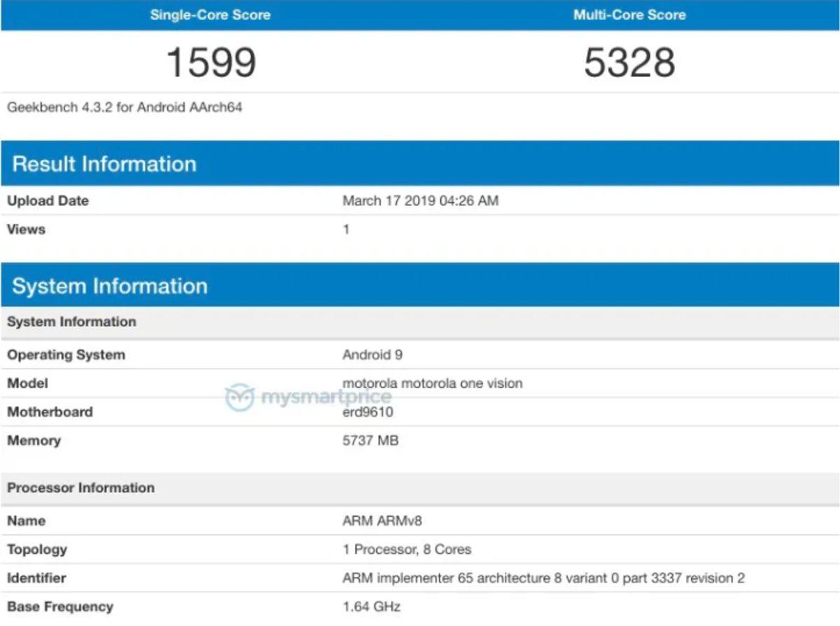Click the Topology 1 Processor 8 Cores row

tap(406, 549)
